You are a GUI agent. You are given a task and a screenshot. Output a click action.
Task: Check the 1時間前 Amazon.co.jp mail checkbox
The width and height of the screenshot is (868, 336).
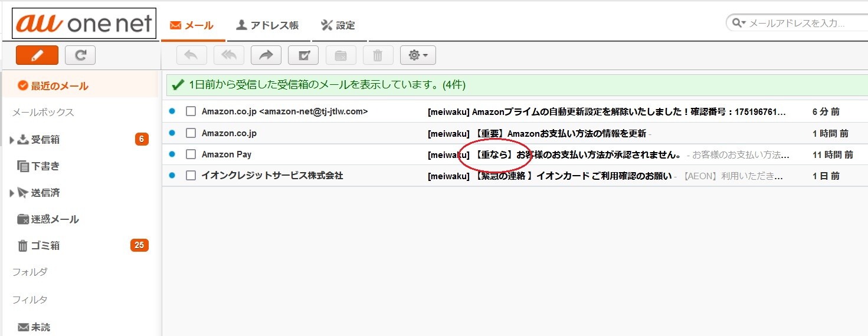pos(191,133)
